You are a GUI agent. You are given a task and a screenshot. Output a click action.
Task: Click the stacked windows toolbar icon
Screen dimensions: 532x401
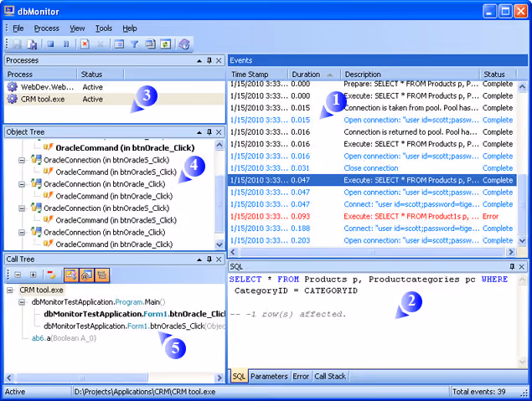click(x=150, y=44)
